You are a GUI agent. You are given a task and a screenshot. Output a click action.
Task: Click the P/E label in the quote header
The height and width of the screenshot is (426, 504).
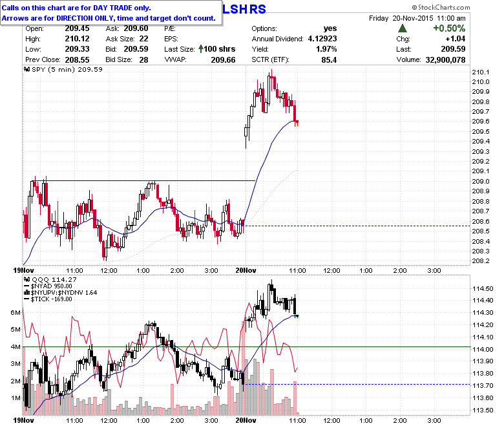pos(170,28)
